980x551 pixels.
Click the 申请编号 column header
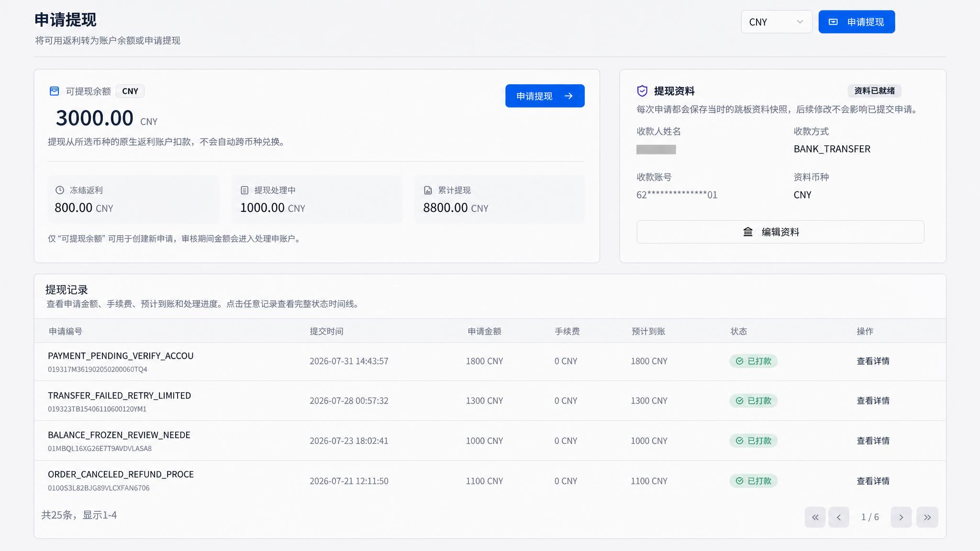click(66, 331)
